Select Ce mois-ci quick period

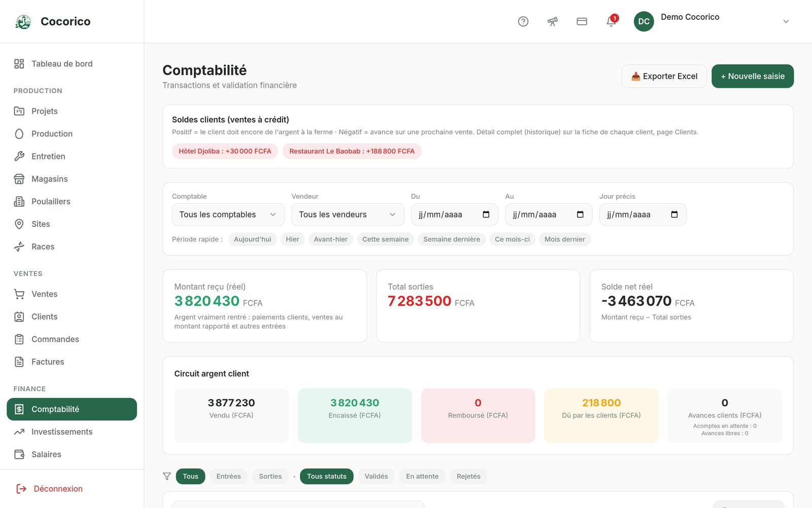coord(513,239)
